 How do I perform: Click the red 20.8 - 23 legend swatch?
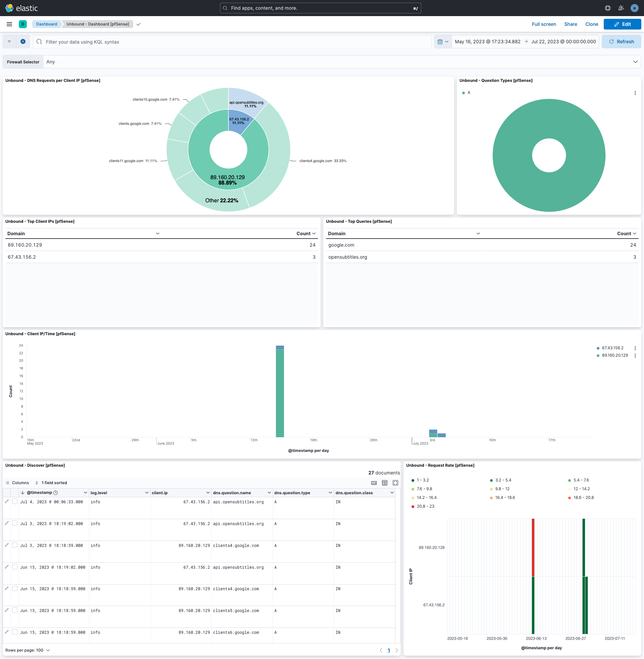pyautogui.click(x=412, y=506)
